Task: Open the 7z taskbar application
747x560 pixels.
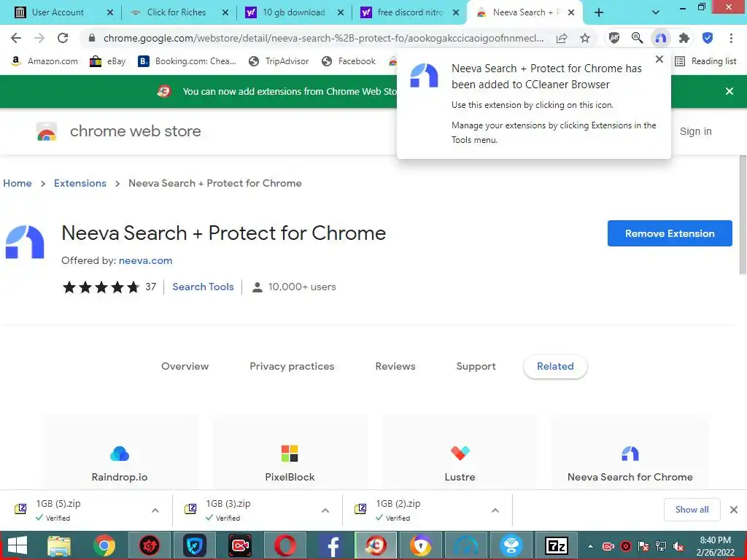Action: 557,545
